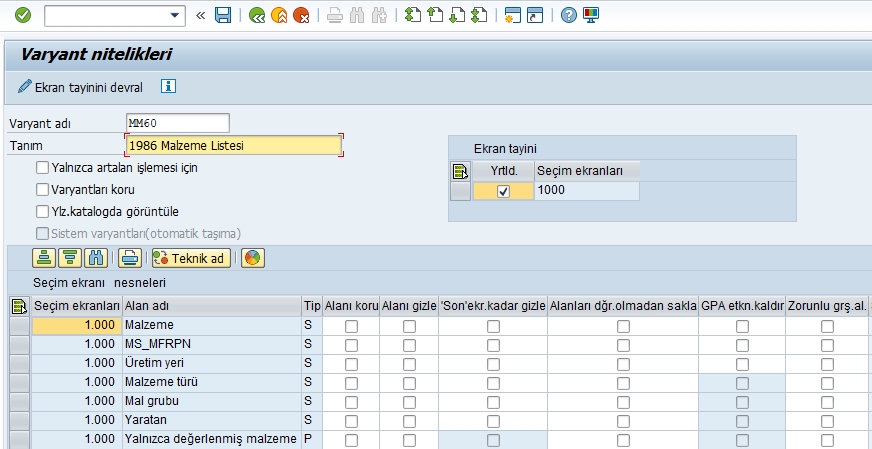The width and height of the screenshot is (872, 449).
Task: Click the sort ascending icon above table
Action: point(43,258)
